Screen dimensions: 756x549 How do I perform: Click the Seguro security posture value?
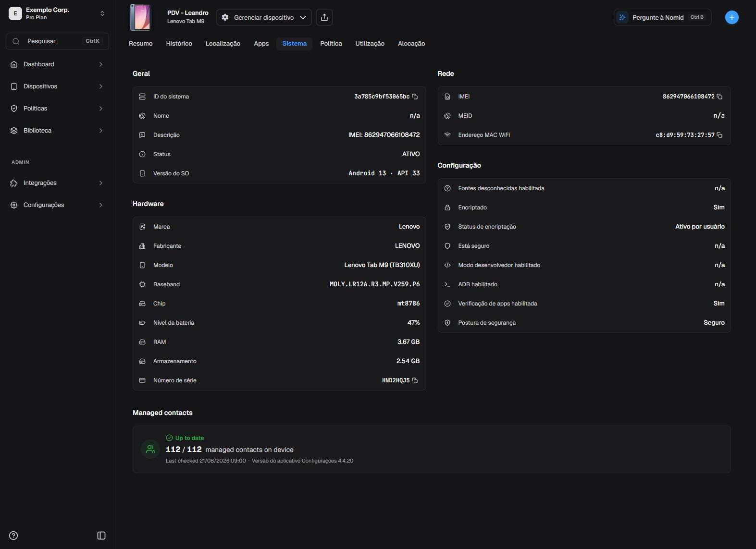pos(714,323)
